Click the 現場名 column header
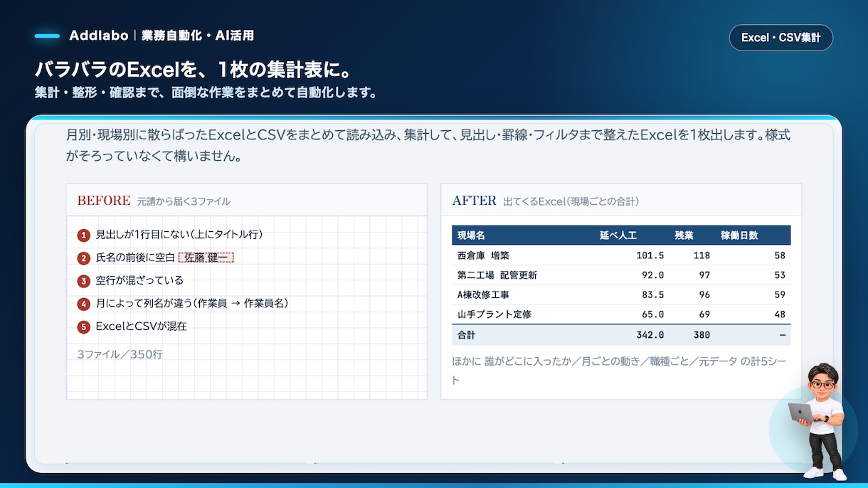This screenshot has width=868, height=488. point(471,235)
